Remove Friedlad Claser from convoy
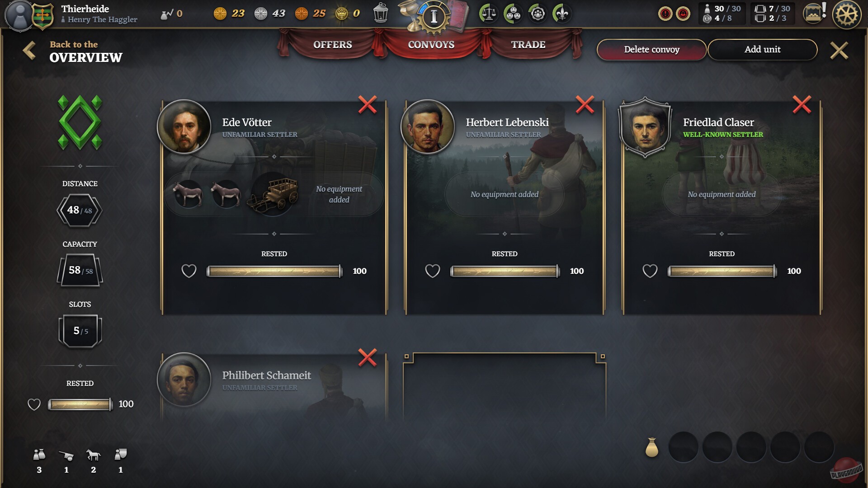 pos(802,104)
